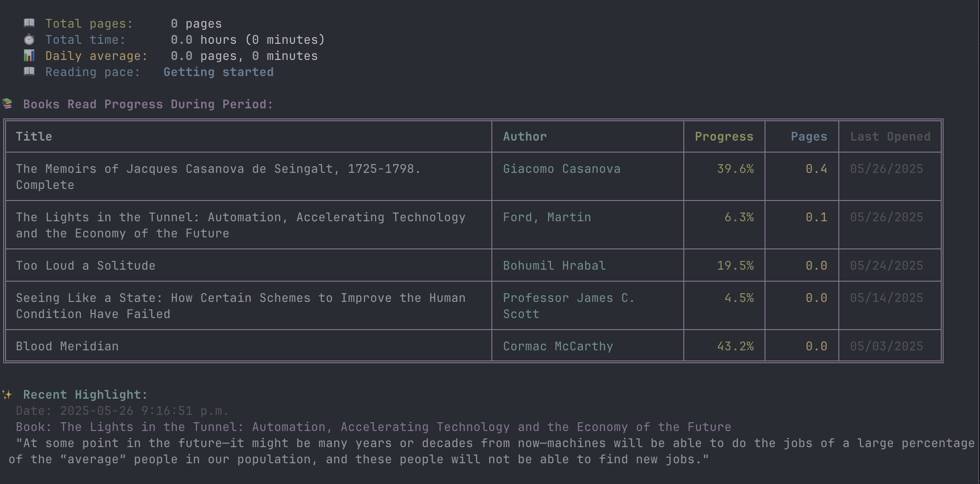The height and width of the screenshot is (484, 980).
Task: Click the bar chart icon beside Daily average
Action: [x=29, y=56]
